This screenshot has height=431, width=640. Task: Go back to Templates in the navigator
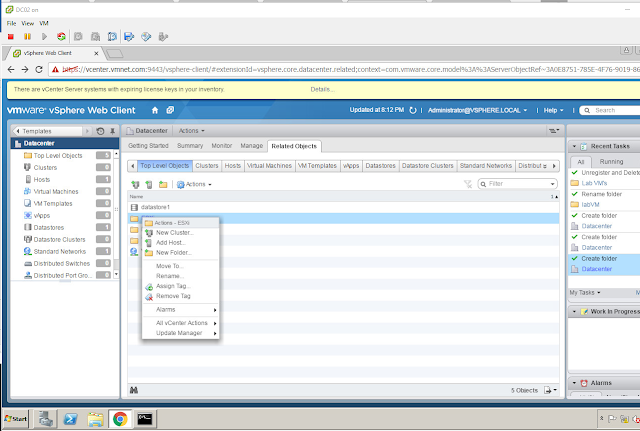click(47, 131)
